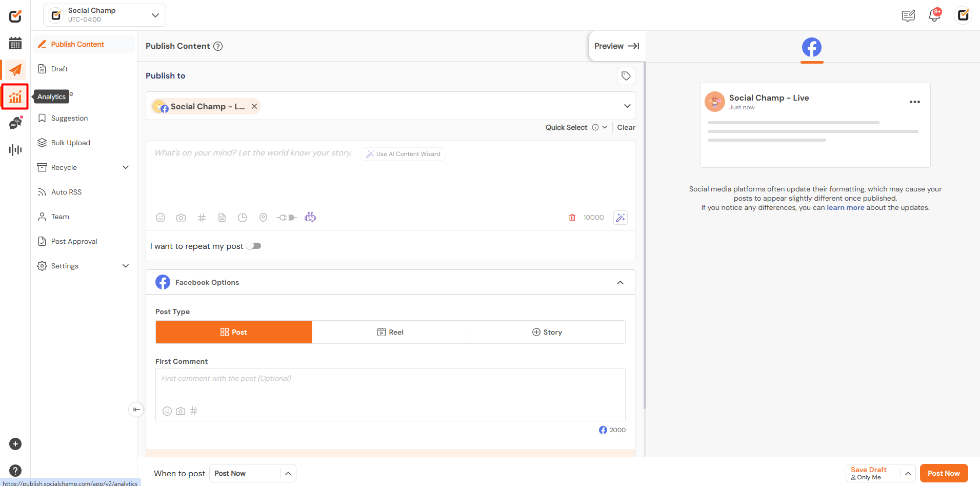The width and height of the screenshot is (980, 486).
Task: Open the news feedback icon in header
Action: click(x=908, y=16)
